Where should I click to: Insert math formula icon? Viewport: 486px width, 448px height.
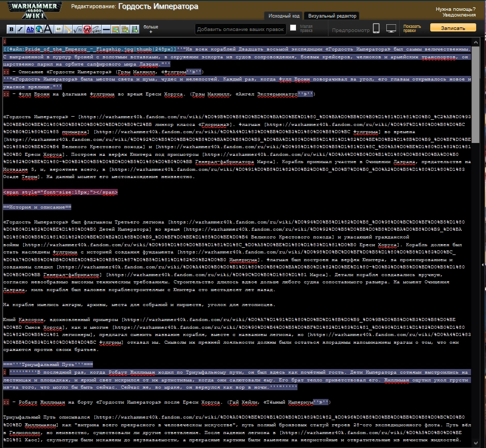[x=77, y=29]
